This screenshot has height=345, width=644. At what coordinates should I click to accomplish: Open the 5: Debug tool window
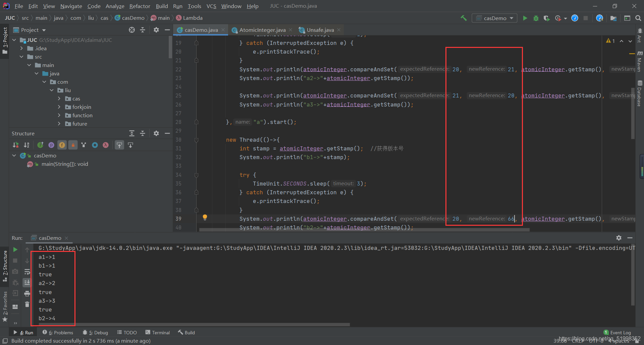click(96, 332)
